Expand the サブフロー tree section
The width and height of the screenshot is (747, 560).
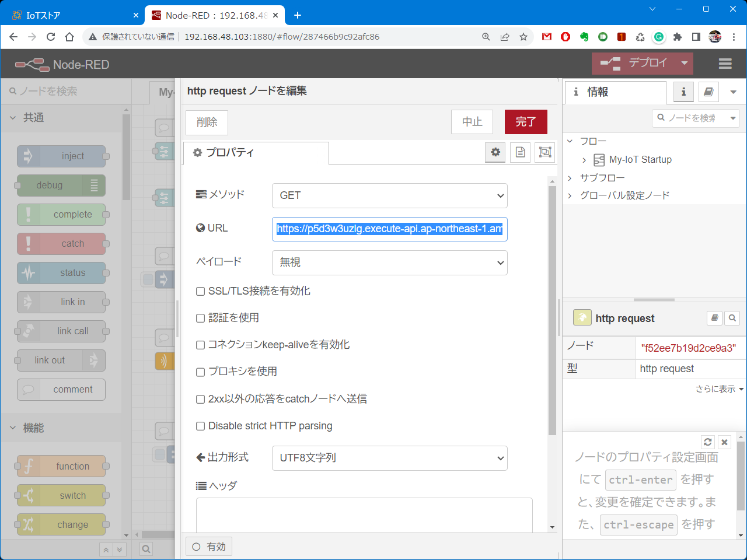pyautogui.click(x=570, y=178)
